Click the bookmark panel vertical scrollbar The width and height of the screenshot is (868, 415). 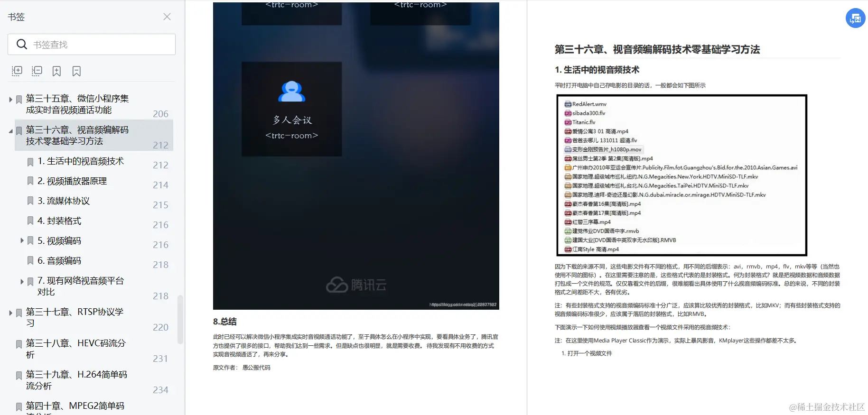[180, 319]
